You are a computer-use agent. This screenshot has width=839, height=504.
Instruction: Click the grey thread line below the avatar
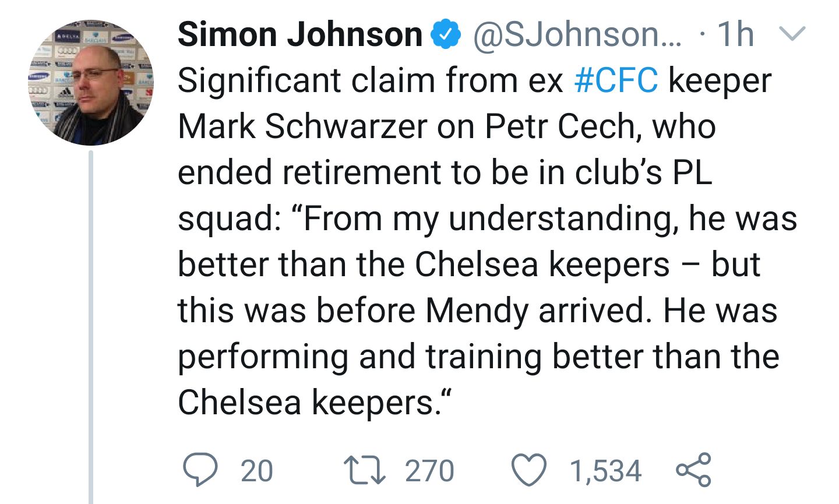[x=91, y=326]
